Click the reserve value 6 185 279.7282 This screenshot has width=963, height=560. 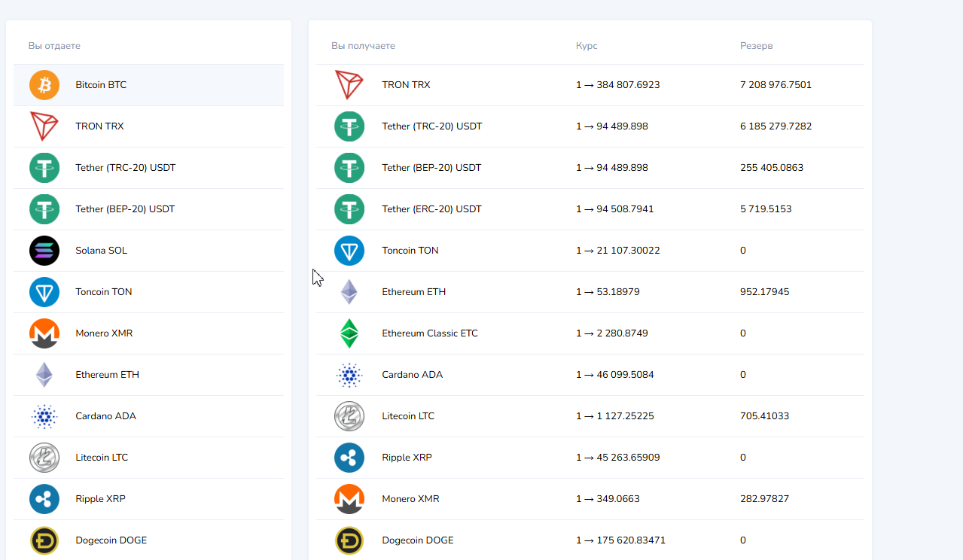coord(776,126)
